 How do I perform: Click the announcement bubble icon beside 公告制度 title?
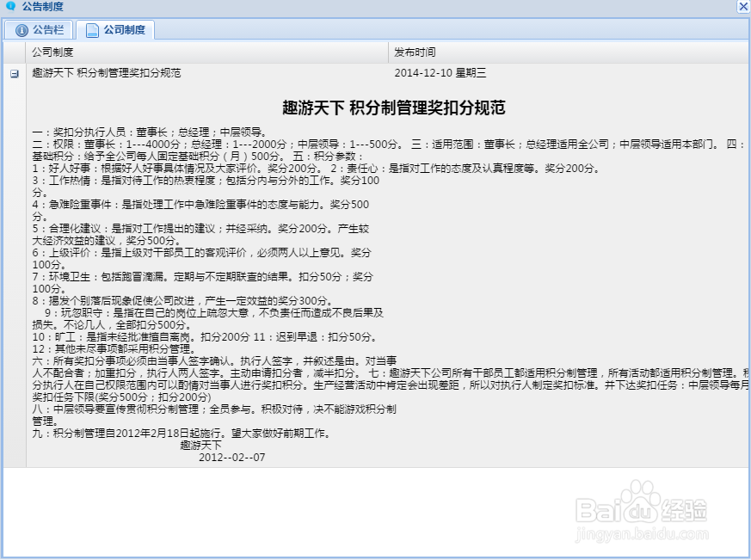(x=9, y=7)
